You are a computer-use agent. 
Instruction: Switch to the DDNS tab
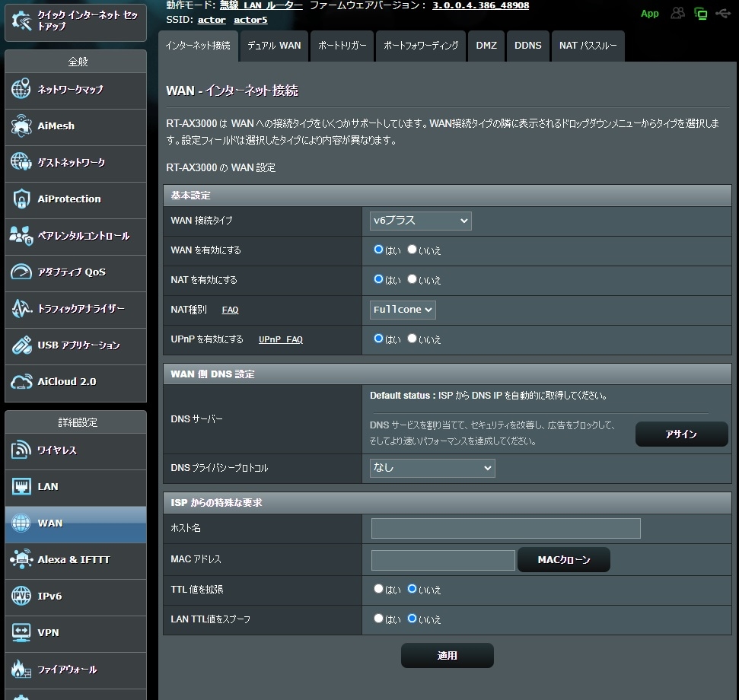pyautogui.click(x=528, y=46)
